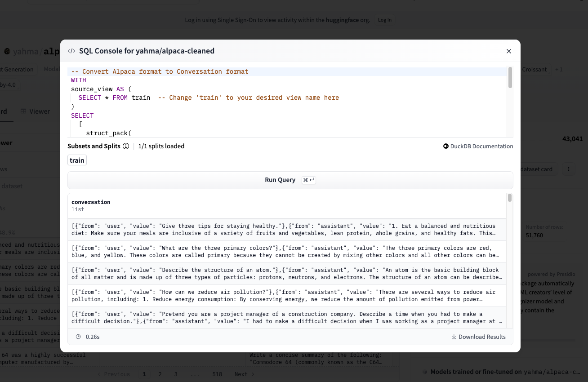Close the SQL Console dialog
Image resolution: width=588 pixels, height=382 pixels.
pyautogui.click(x=509, y=51)
